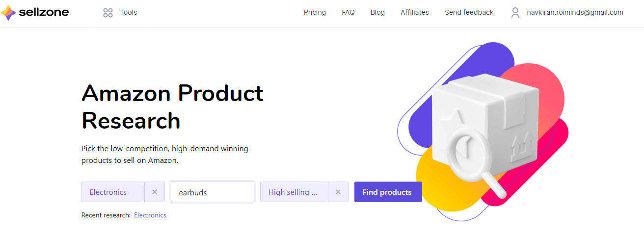644x239 pixels.
Task: Open the navkiran.roiminds@gmail.com account menu
Action: point(575,12)
